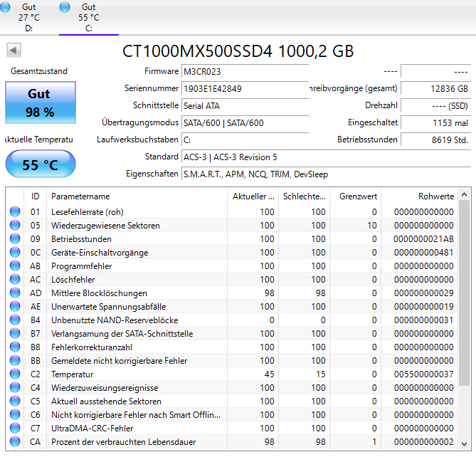Click the Eigenschaften field with S.M.A.R.T.
Image resolution: width=476 pixels, height=457 pixels.
coord(326,174)
